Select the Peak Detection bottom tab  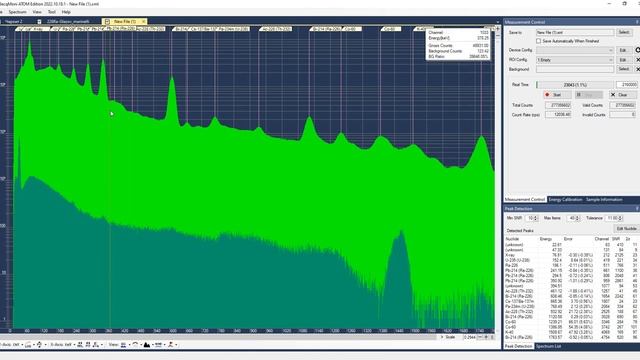[518, 346]
